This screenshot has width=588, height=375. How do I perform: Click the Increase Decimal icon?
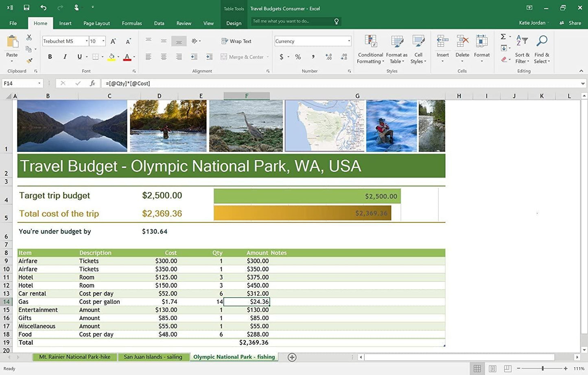tap(328, 57)
